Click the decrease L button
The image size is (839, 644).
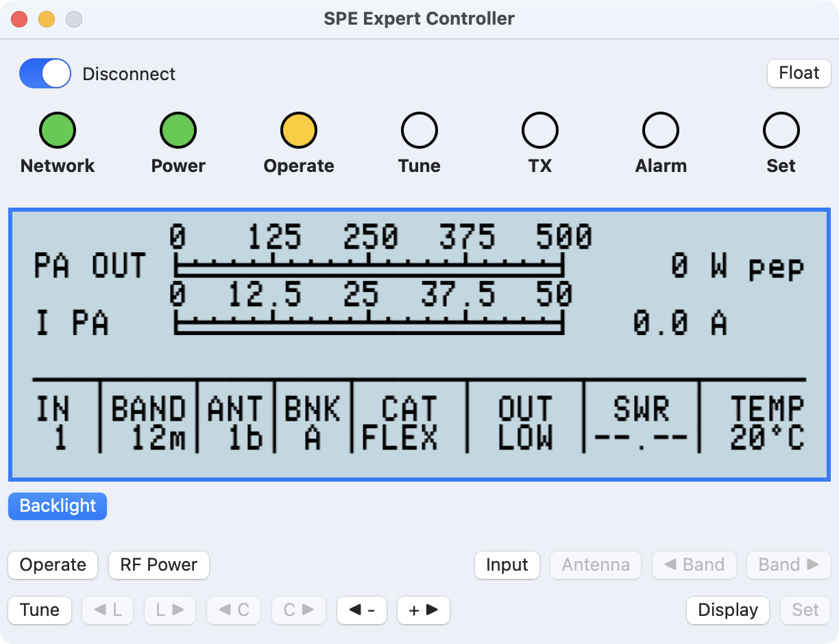pos(108,610)
